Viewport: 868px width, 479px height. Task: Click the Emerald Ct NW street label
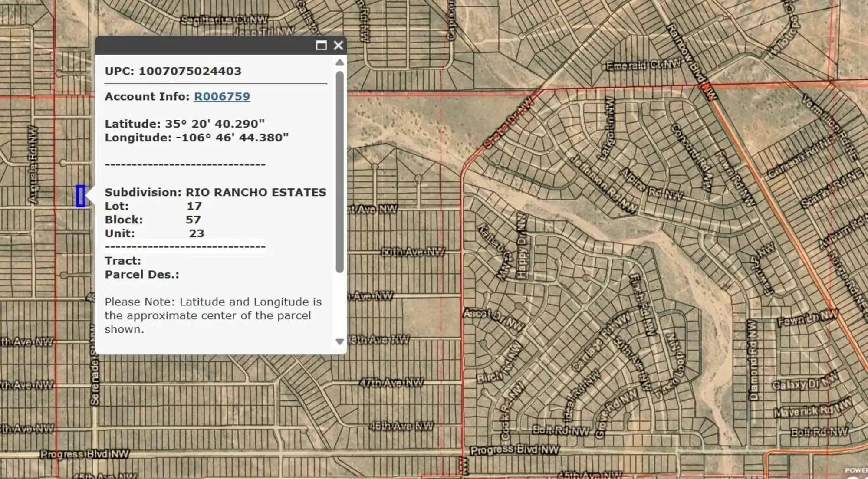[643, 66]
